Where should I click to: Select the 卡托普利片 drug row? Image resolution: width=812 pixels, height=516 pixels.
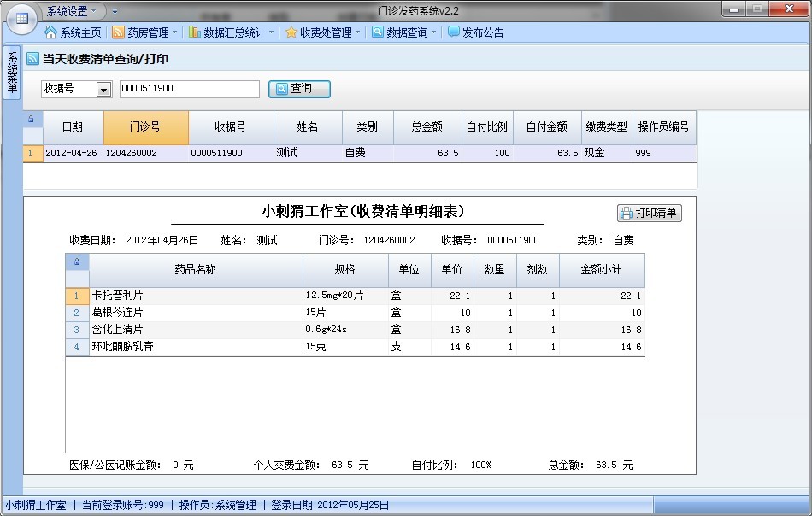(x=356, y=296)
